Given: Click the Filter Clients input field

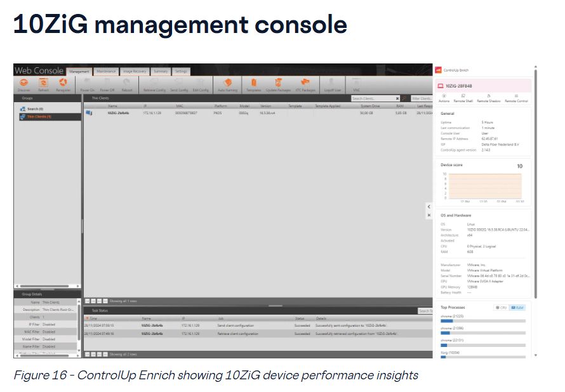Looking at the screenshot, I should click(422, 98).
